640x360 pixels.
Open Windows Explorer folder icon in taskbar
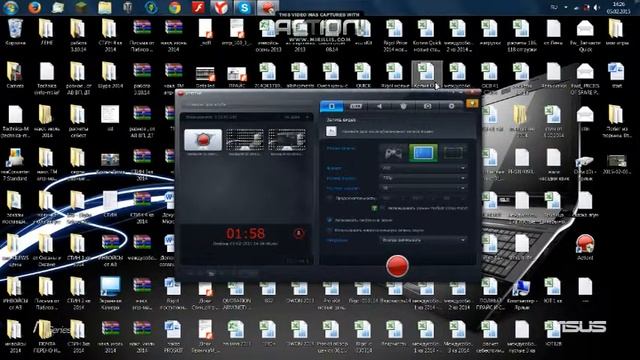[x=104, y=7]
